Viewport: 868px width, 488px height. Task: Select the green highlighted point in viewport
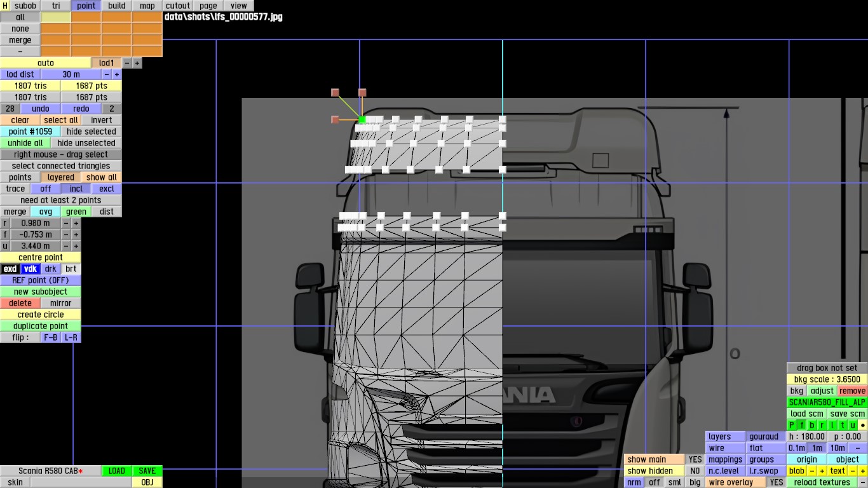pyautogui.click(x=362, y=119)
